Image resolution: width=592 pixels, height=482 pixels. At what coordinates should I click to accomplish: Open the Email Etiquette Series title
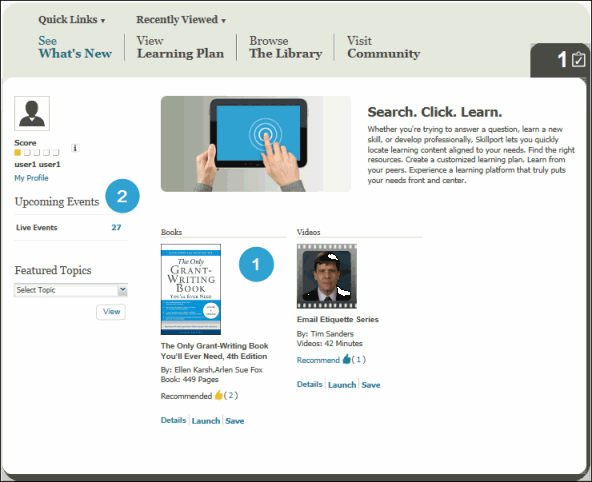338,319
